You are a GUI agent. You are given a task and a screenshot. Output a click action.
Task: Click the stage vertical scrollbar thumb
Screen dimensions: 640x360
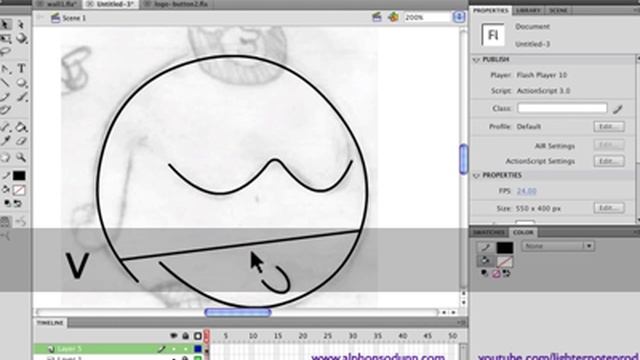coord(463,159)
